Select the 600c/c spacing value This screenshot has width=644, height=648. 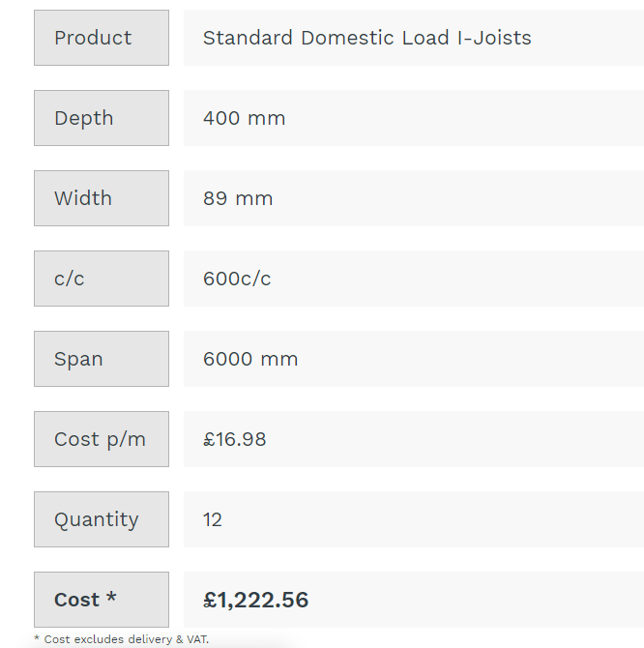[x=237, y=279]
